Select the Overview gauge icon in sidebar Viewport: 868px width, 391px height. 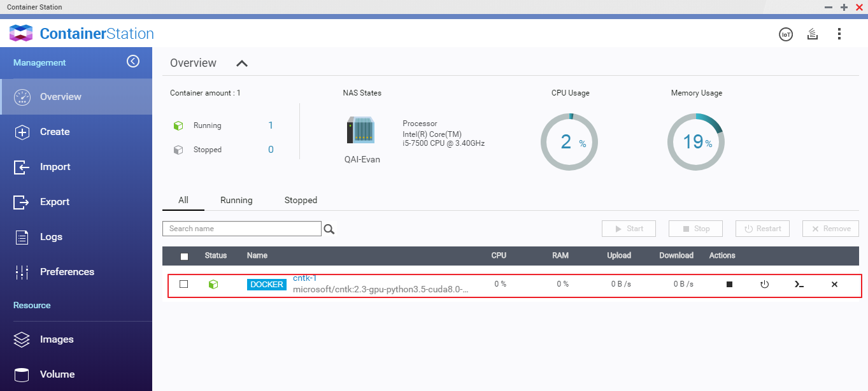(22, 96)
